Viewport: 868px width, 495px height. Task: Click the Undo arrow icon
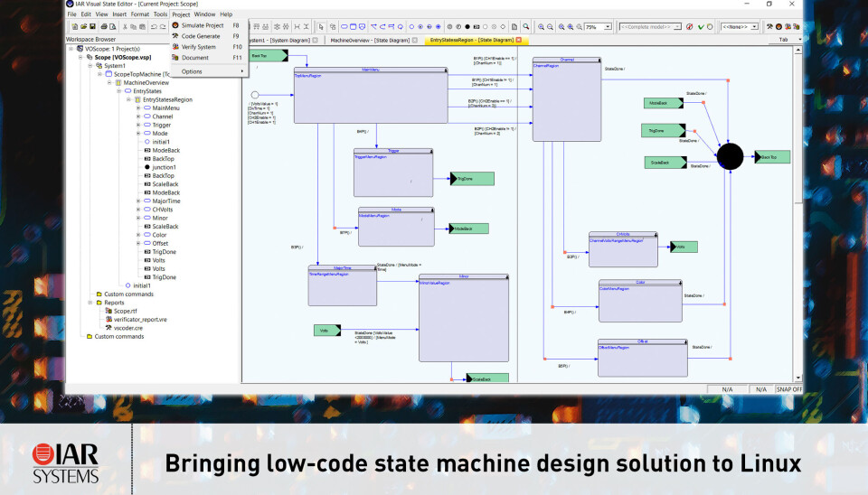154,26
